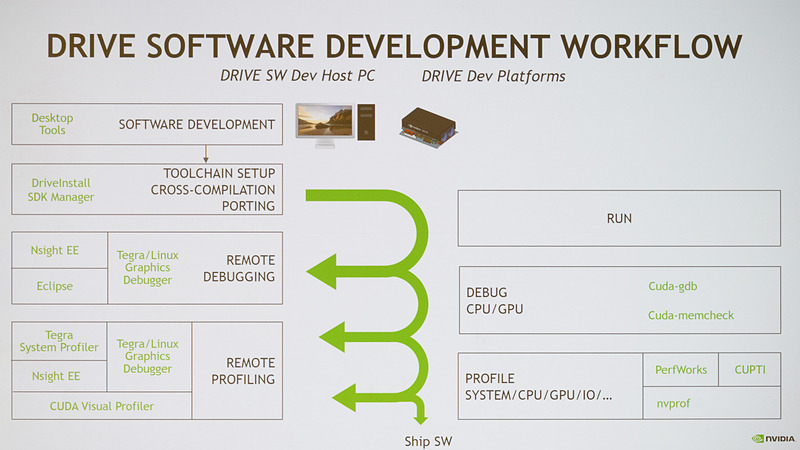Click the 'PORTING' text
The image size is (800, 450).
(248, 206)
